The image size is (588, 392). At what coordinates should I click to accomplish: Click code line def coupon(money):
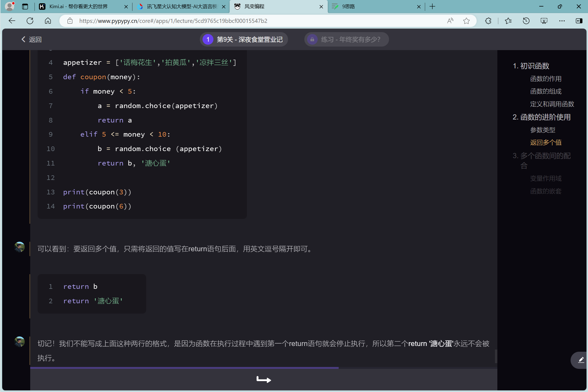tap(102, 77)
